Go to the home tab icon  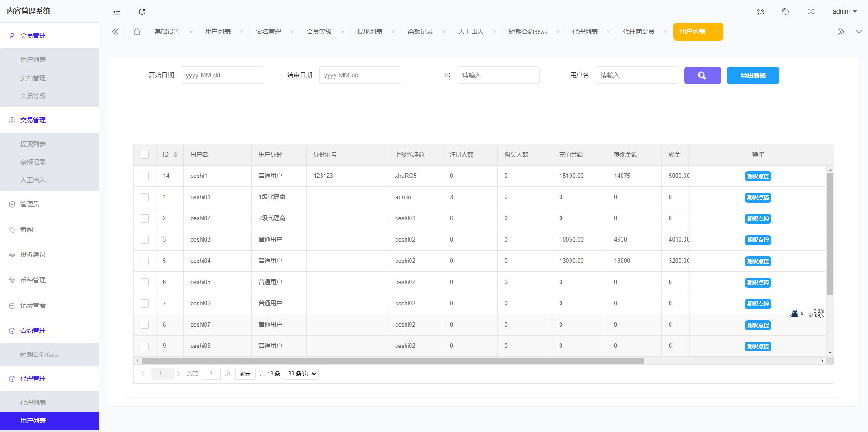pyautogui.click(x=137, y=32)
